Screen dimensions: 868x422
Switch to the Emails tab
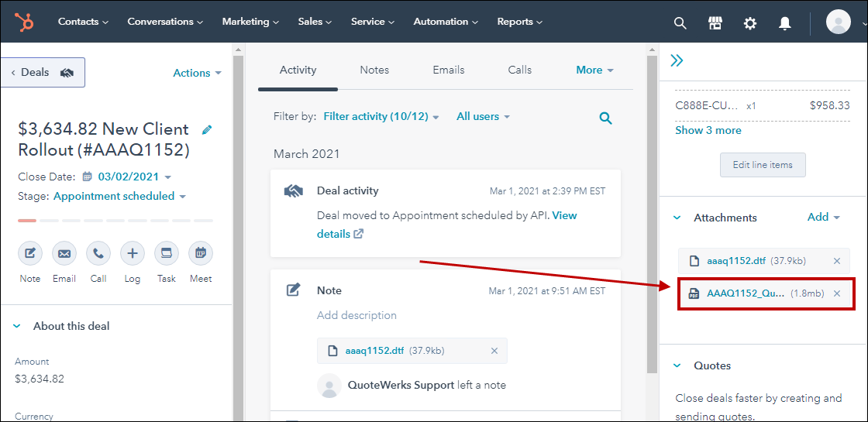pos(448,70)
